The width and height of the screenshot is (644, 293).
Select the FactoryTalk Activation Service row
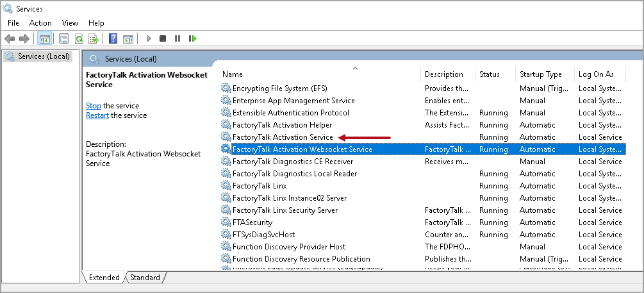coord(283,137)
